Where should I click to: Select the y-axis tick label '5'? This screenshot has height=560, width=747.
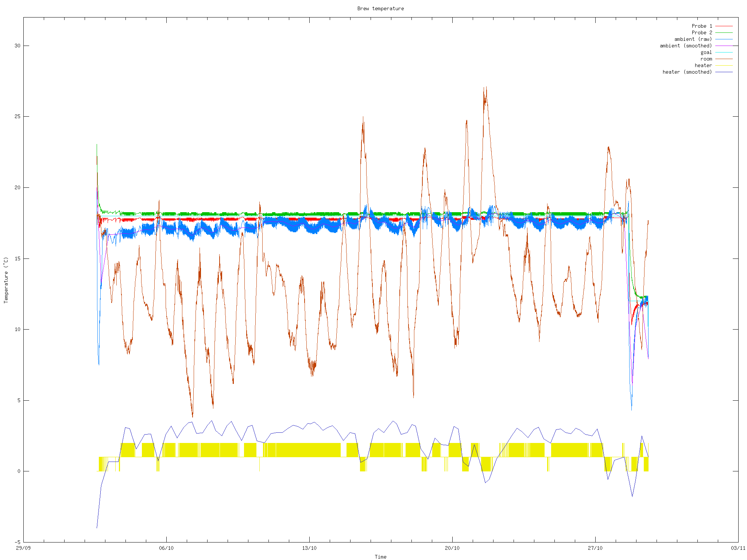(19, 401)
